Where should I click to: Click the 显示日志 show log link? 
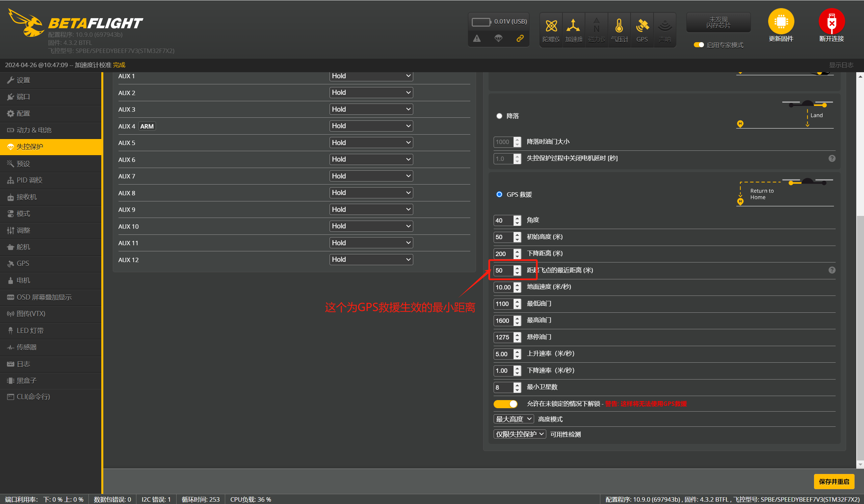(x=841, y=65)
